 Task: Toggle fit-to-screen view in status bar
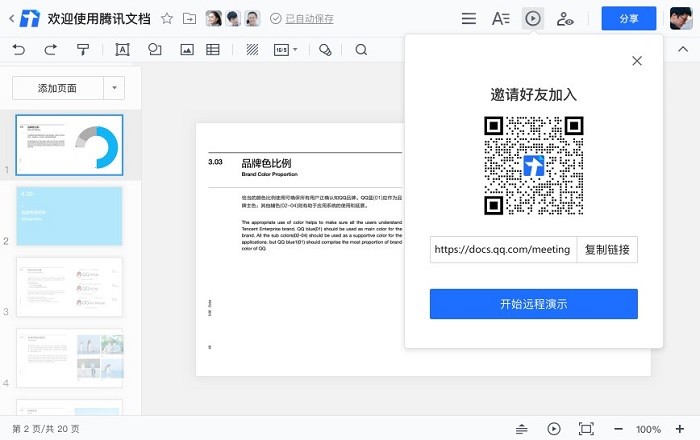coord(586,429)
